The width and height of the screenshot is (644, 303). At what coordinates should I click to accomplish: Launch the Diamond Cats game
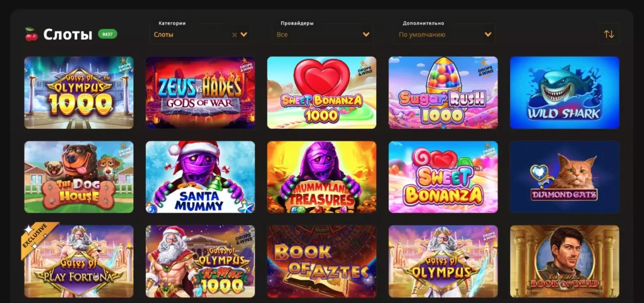[x=564, y=177]
